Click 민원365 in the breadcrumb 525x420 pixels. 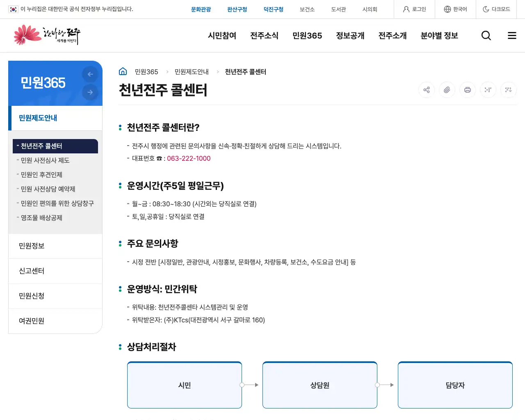[x=146, y=72]
